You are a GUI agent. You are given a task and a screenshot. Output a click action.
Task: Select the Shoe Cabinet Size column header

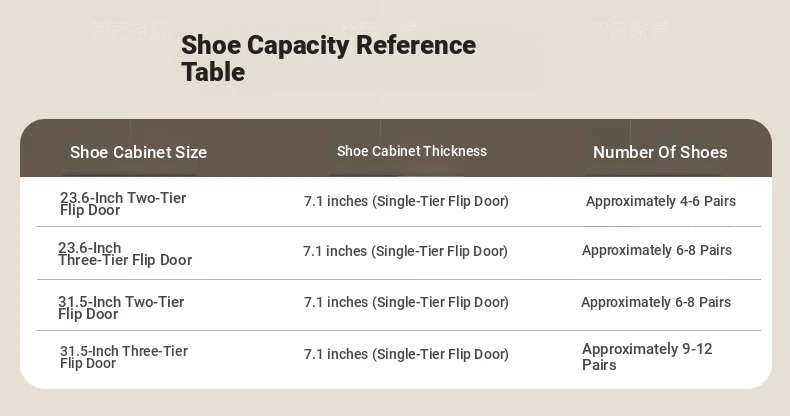coord(138,152)
